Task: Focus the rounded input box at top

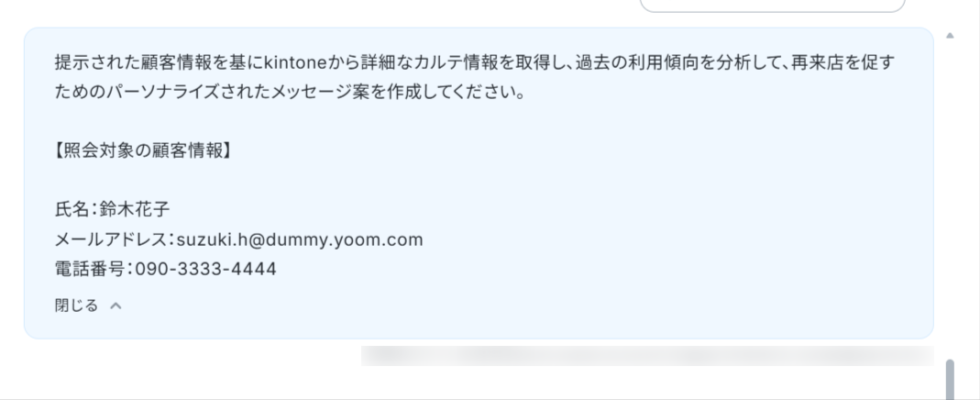Action: click(x=773, y=6)
